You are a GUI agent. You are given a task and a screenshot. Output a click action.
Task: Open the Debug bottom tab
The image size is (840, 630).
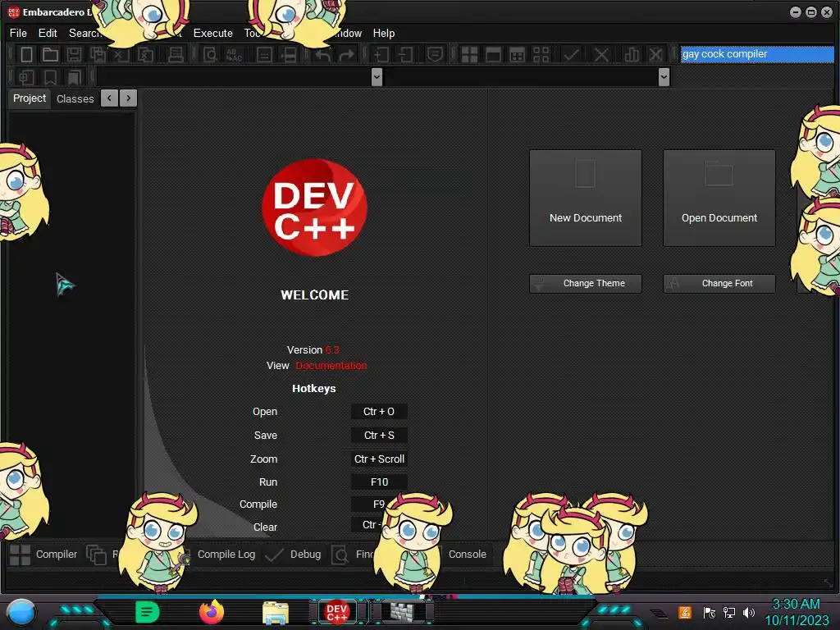click(293, 555)
